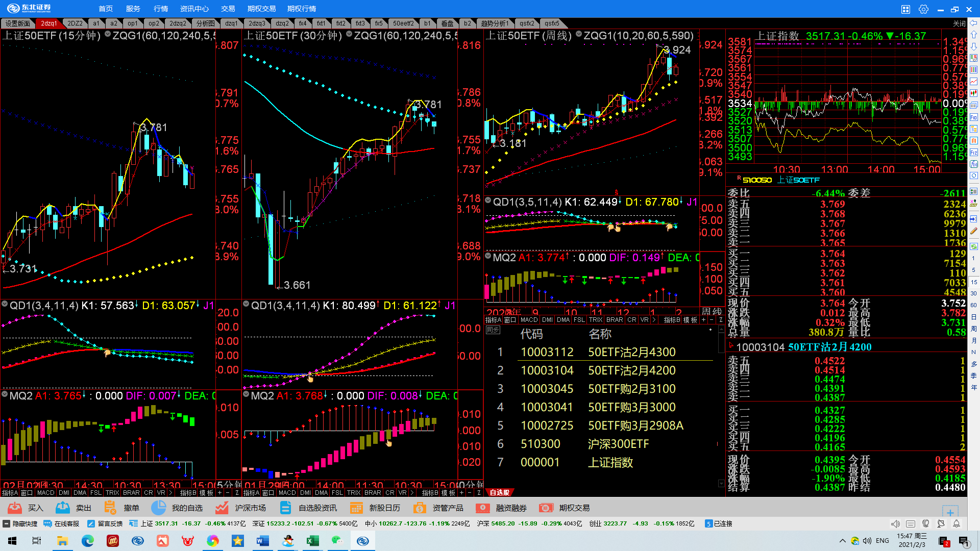This screenshot has width=980, height=551.
Task: Click MACD indicator button under weekly chart
Action: 529,320
